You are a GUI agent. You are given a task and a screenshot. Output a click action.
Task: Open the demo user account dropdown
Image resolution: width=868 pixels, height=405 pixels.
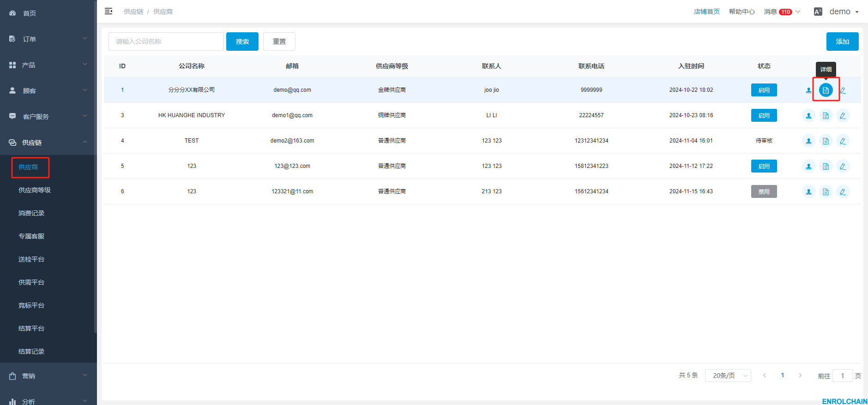844,12
